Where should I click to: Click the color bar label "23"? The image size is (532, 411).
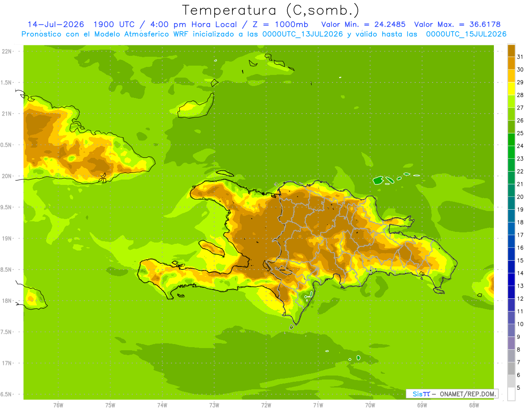[x=520, y=159]
